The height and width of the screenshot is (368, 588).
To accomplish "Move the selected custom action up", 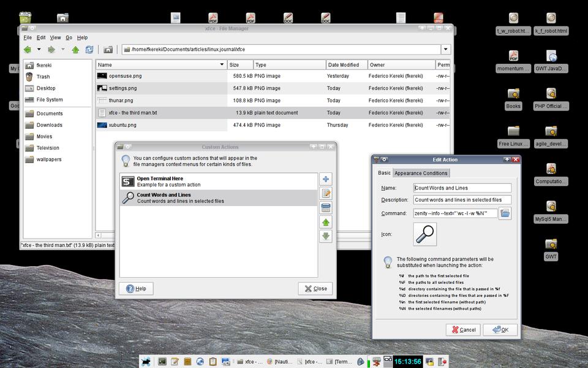I will pos(326,222).
